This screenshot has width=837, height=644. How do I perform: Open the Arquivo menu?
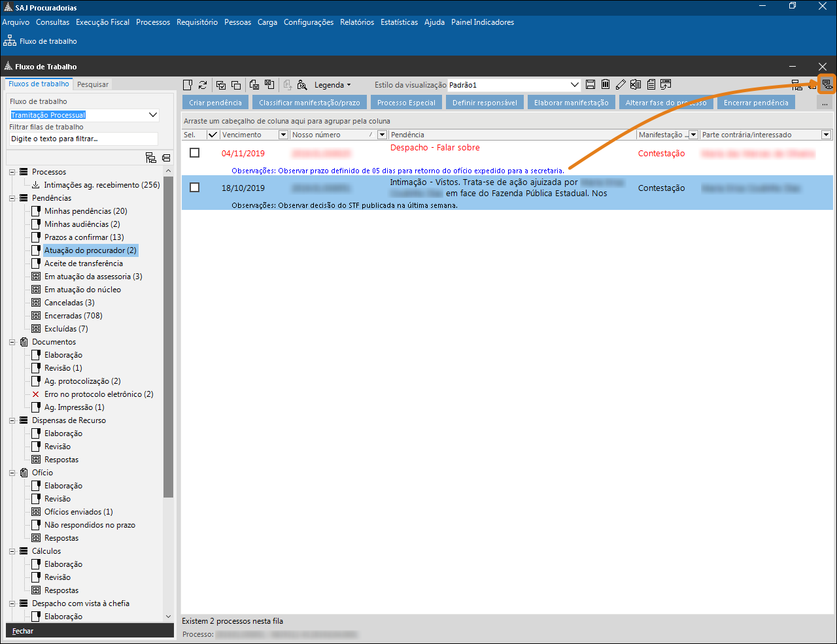[16, 22]
